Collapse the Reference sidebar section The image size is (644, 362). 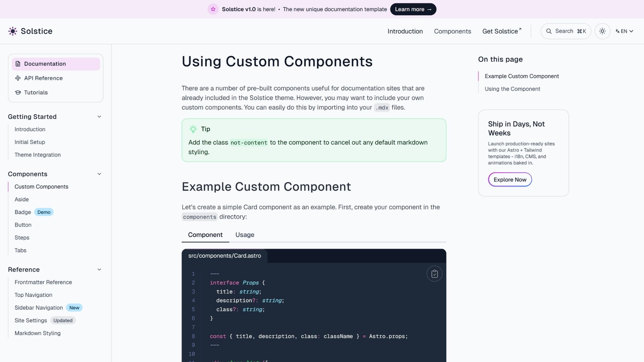click(x=99, y=269)
